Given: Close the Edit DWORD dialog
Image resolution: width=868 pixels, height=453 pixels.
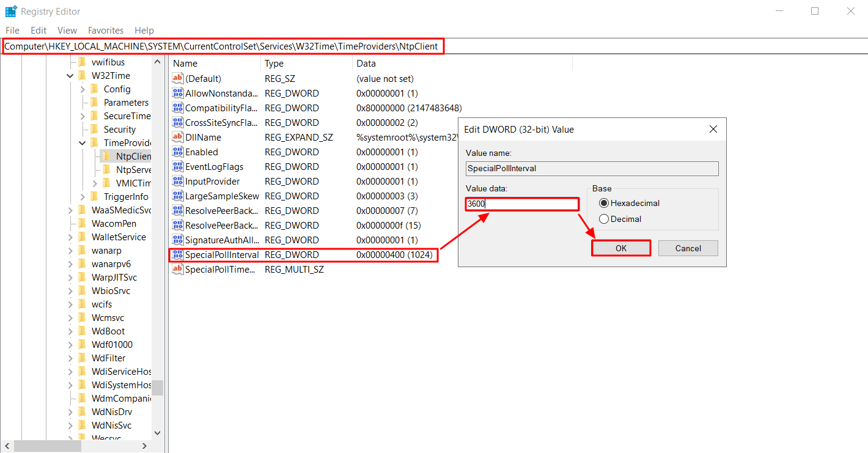Looking at the screenshot, I should click(x=713, y=129).
